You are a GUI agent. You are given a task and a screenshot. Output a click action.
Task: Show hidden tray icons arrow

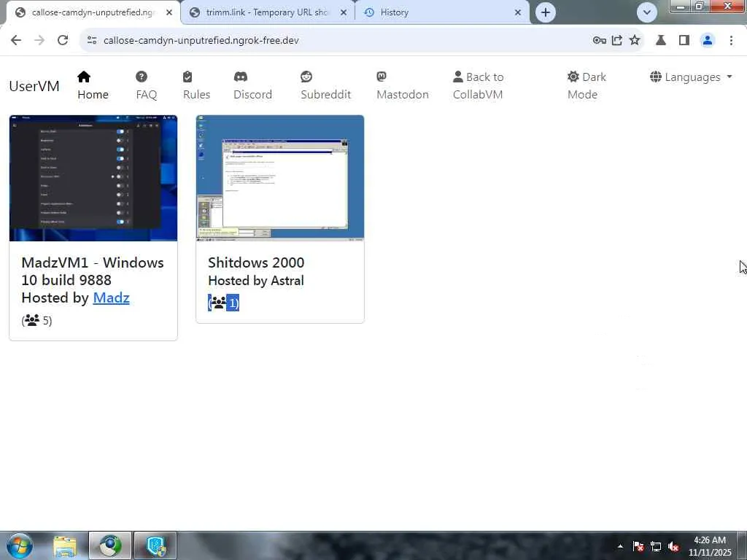(x=620, y=546)
